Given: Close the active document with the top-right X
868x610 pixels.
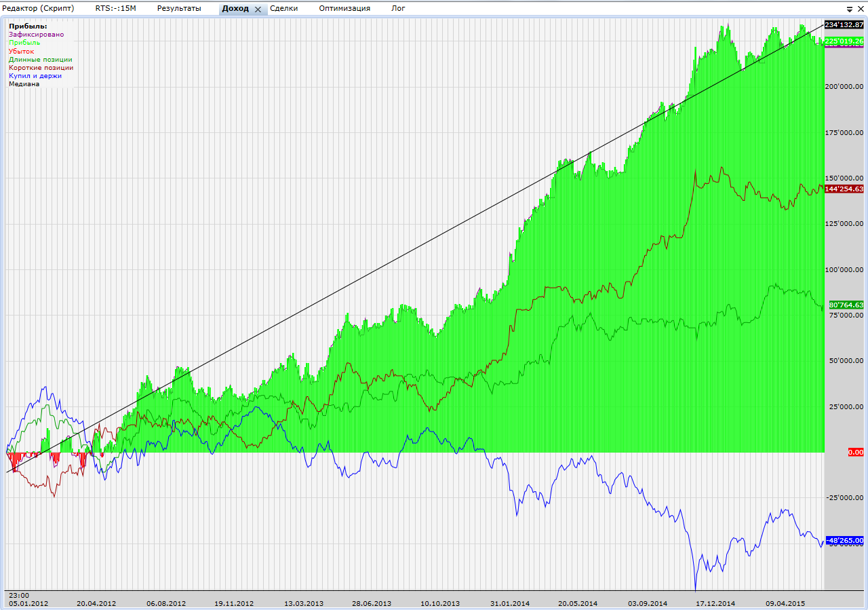Looking at the screenshot, I should (x=861, y=9).
